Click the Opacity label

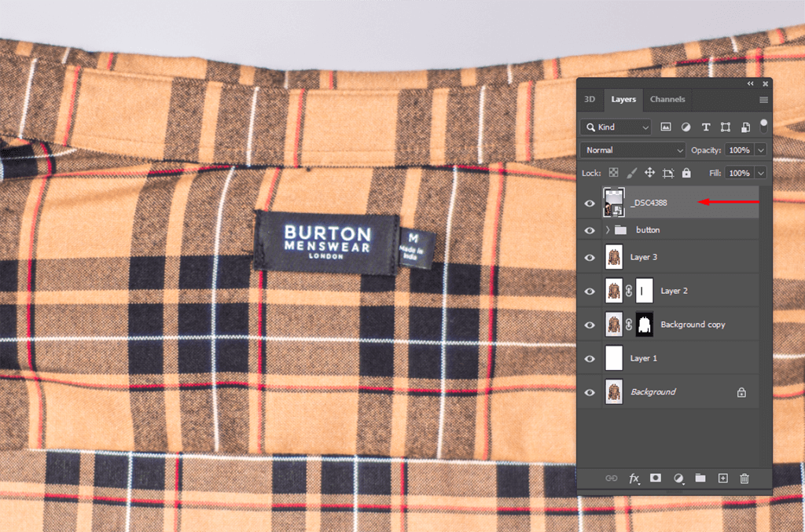tap(706, 150)
